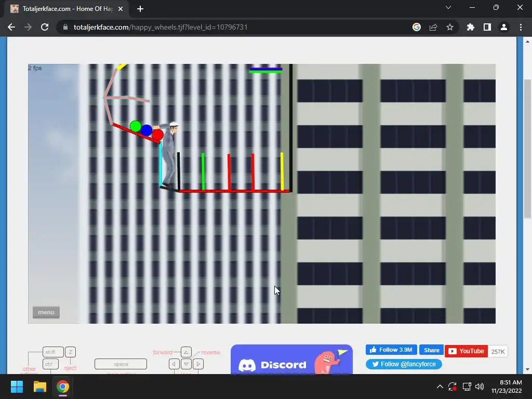Viewport: 532px width, 399px height.
Task: Click the red ball in game
Action: 158,135
